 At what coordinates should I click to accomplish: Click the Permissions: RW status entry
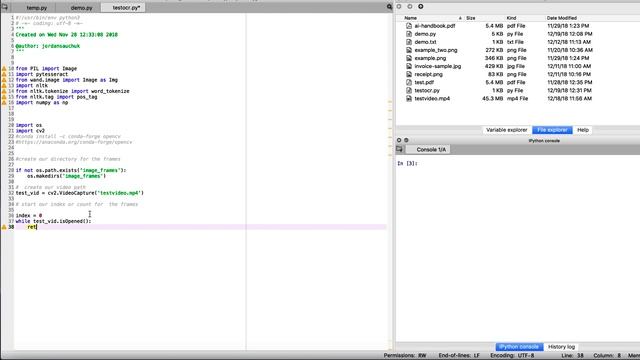click(405, 356)
